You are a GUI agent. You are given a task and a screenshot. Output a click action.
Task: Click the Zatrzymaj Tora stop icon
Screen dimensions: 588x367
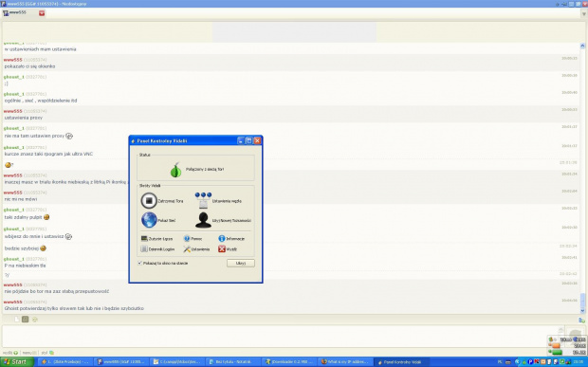149,201
